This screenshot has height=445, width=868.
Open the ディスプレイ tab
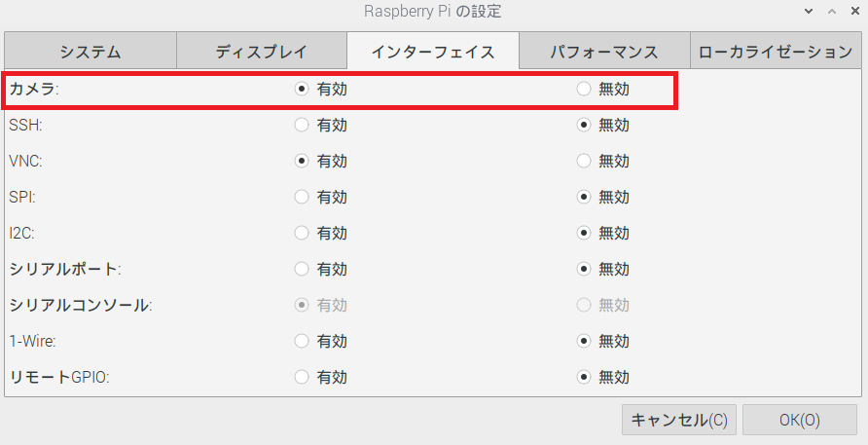[262, 51]
